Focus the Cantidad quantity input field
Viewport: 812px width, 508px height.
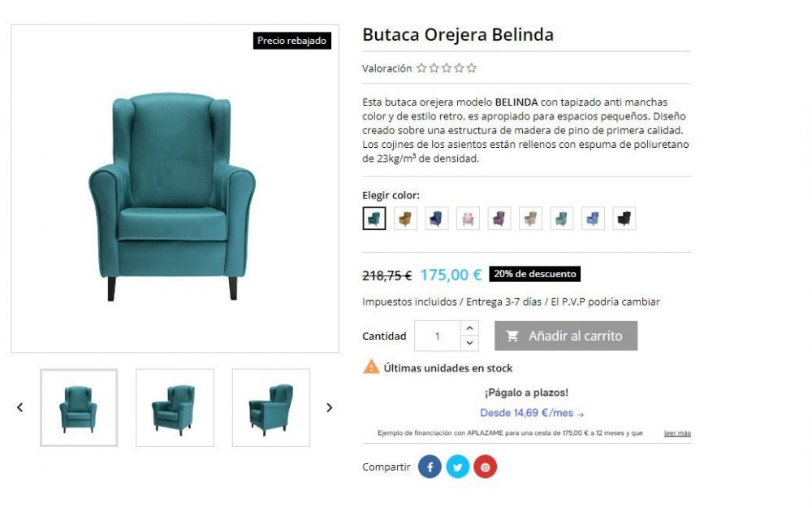[438, 336]
